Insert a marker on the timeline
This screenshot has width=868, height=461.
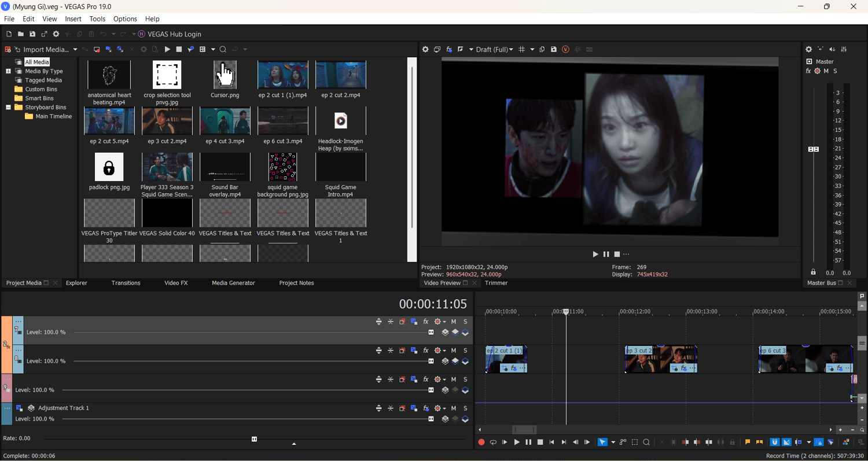(x=748, y=442)
